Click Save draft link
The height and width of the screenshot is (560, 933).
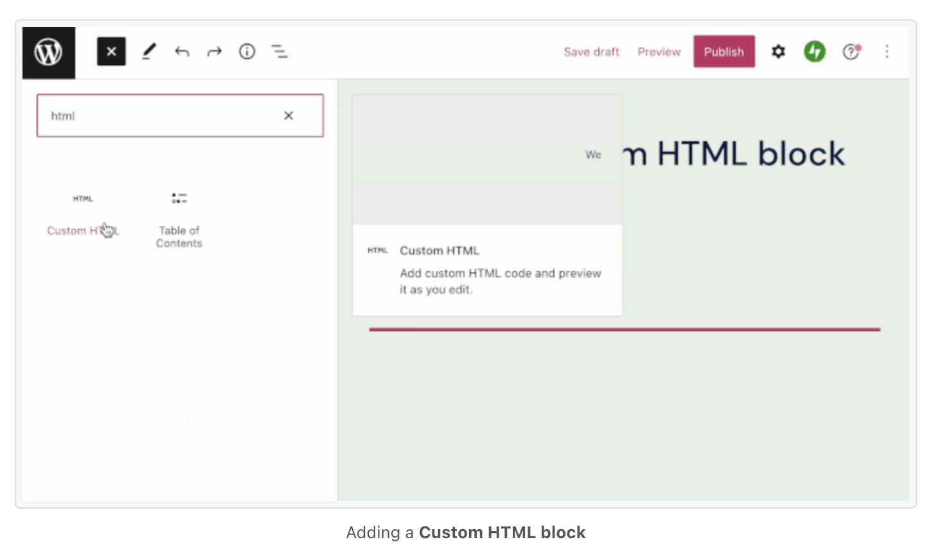(591, 52)
